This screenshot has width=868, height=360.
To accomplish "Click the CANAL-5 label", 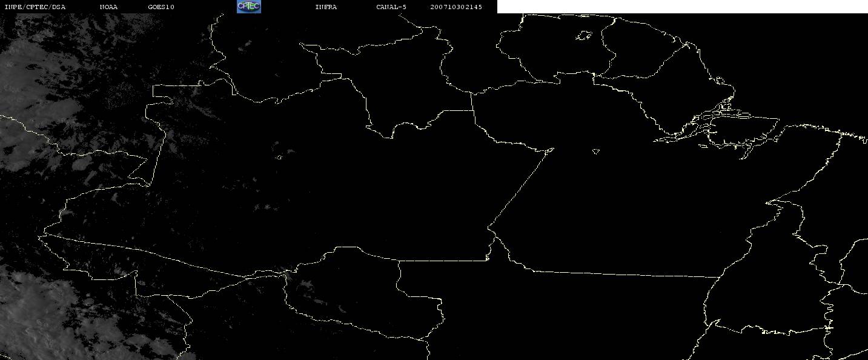I will pos(391,7).
